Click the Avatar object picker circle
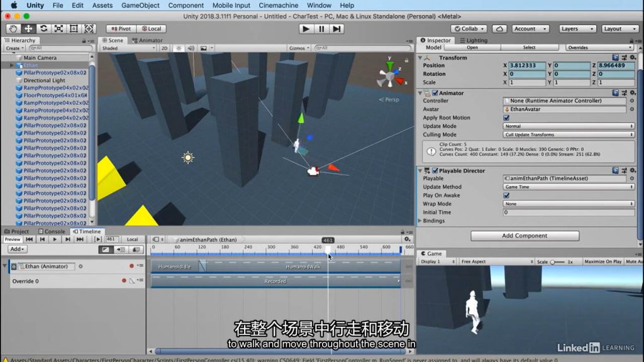 tap(632, 109)
